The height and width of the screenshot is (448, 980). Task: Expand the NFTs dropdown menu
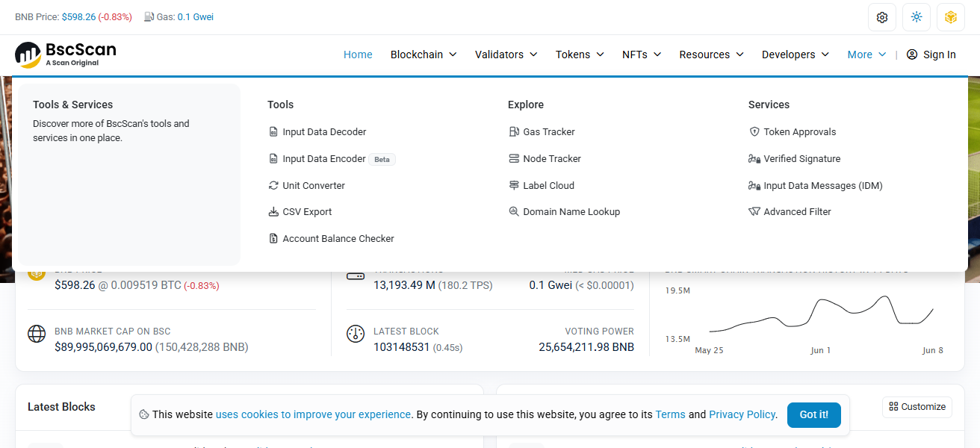(x=642, y=55)
